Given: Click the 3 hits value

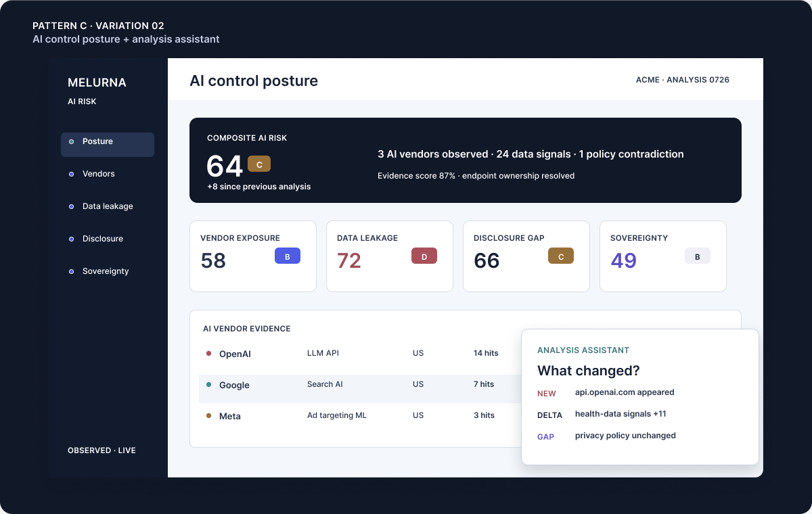Looking at the screenshot, I should pyautogui.click(x=484, y=415).
